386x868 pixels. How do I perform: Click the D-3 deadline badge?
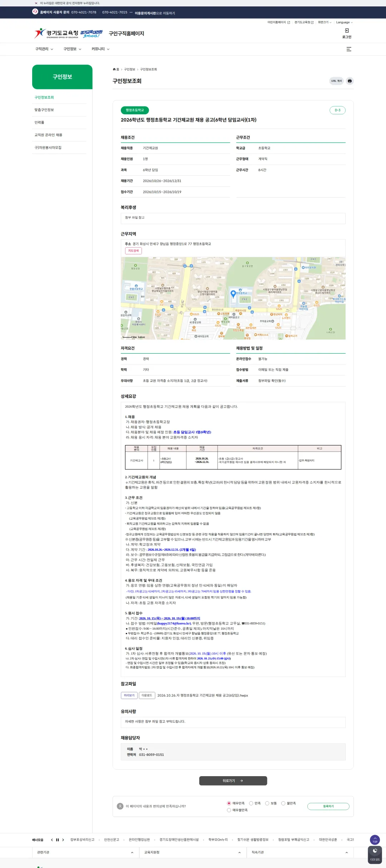(337, 110)
